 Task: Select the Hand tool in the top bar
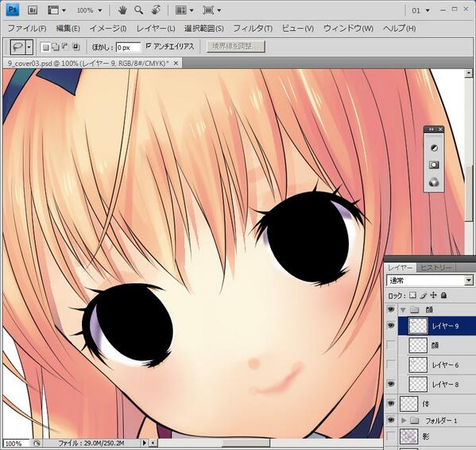coord(122,10)
